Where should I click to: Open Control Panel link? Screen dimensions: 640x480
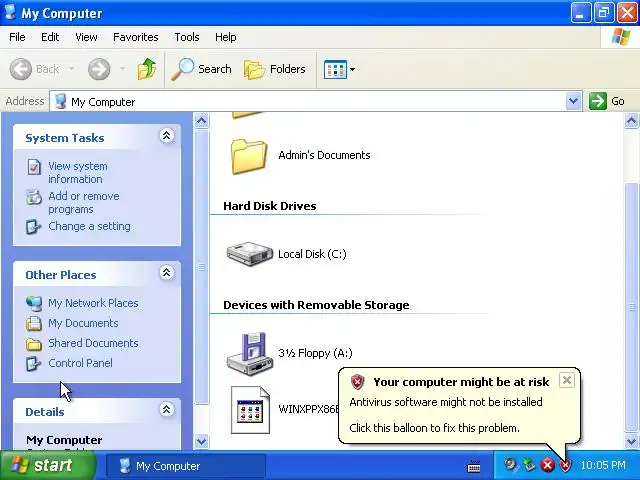[x=80, y=363]
